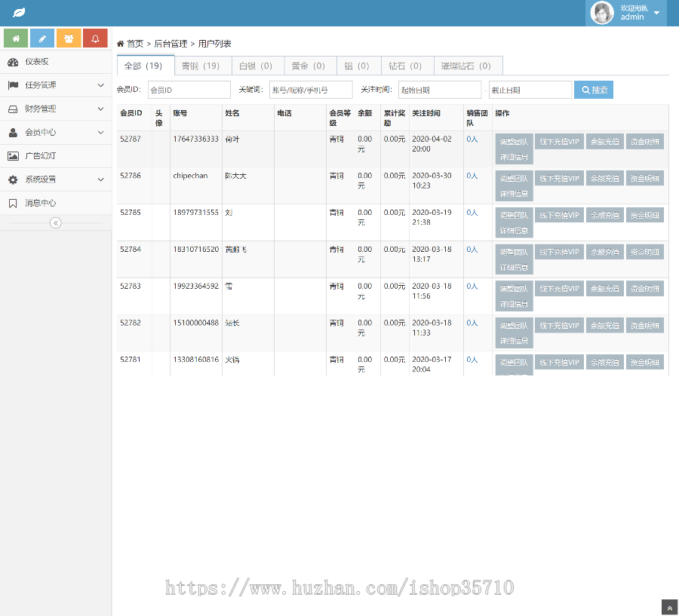The image size is (679, 616).
Task: Click 余额充值 for member 52782
Action: tap(605, 326)
